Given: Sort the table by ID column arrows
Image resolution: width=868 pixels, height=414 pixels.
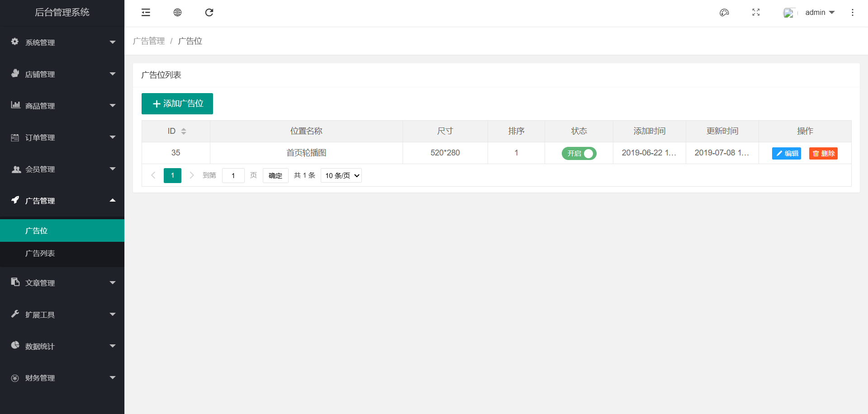Looking at the screenshot, I should click(x=184, y=132).
